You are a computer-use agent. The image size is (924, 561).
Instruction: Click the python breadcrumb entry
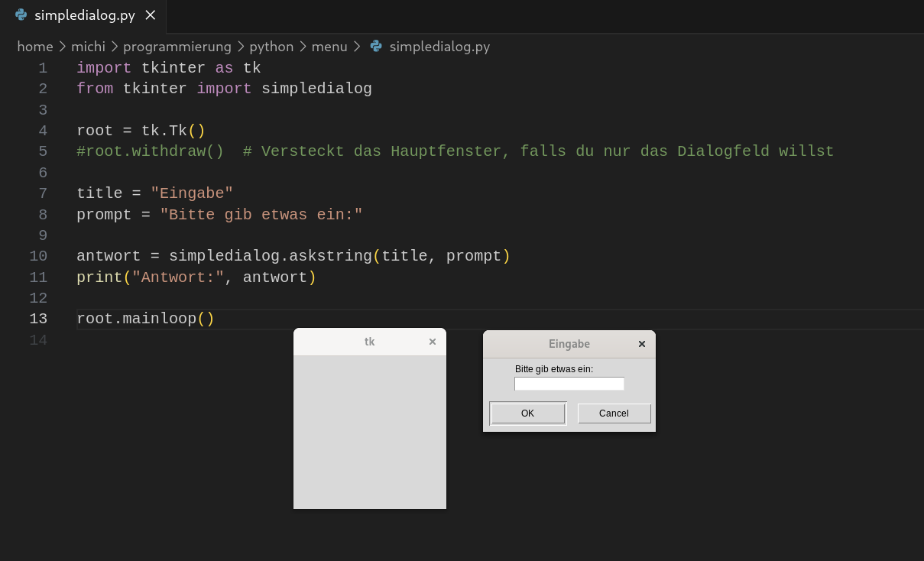(271, 46)
